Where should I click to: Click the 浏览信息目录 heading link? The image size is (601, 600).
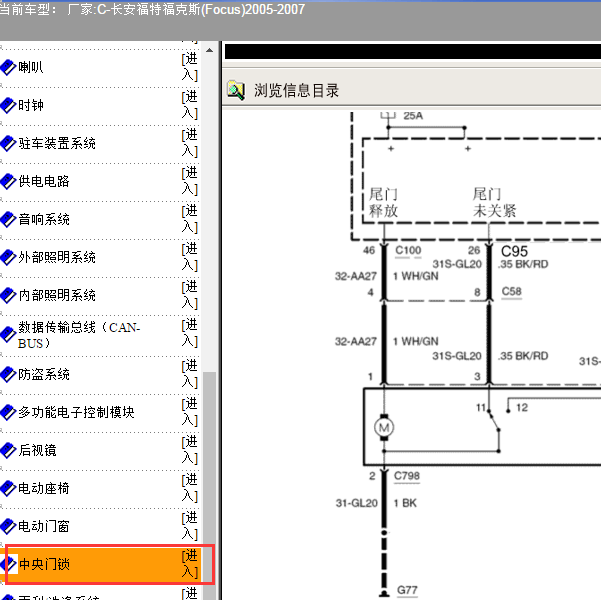[296, 91]
